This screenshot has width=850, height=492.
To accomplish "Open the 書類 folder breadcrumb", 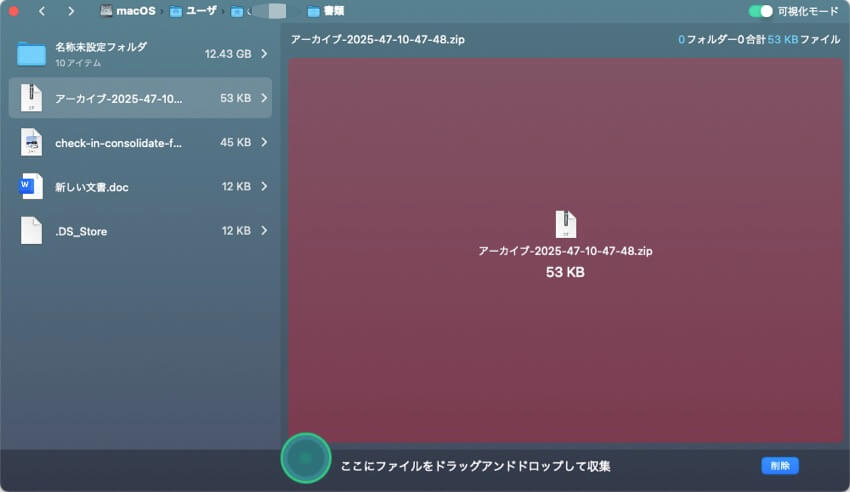I will pyautogui.click(x=326, y=11).
